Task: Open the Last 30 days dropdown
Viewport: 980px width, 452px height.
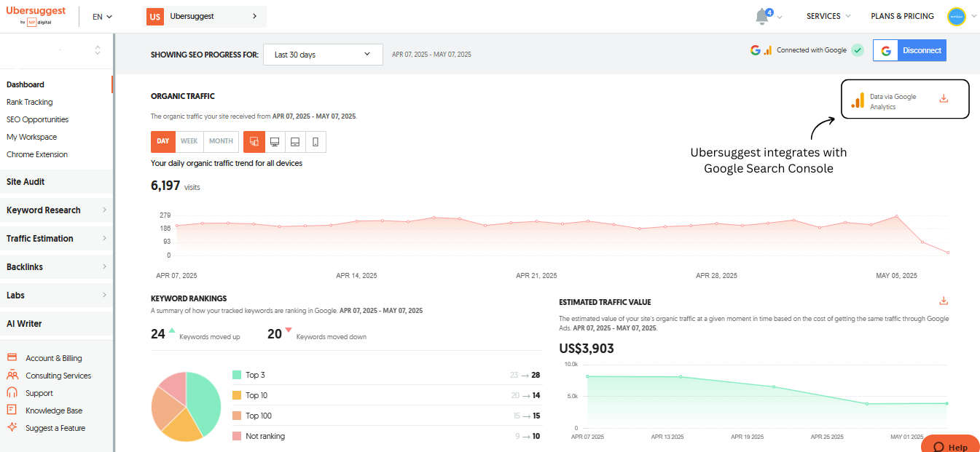Action: pos(323,54)
